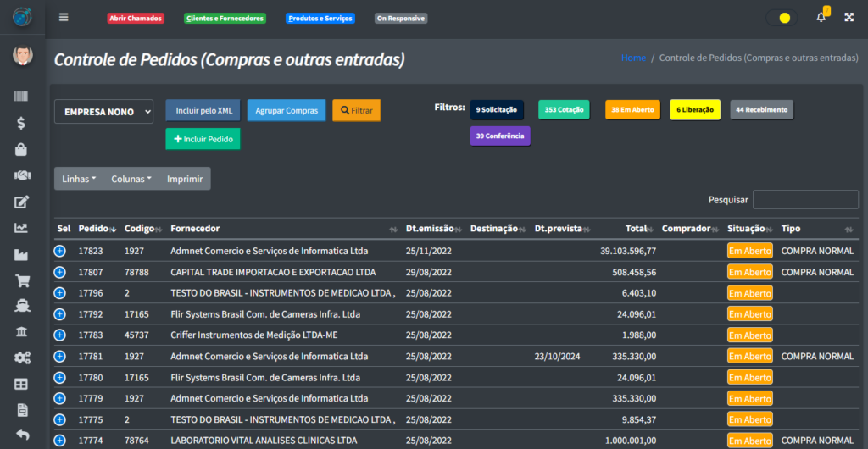
Task: Open the shopping cart sidebar icon
Action: click(x=22, y=280)
